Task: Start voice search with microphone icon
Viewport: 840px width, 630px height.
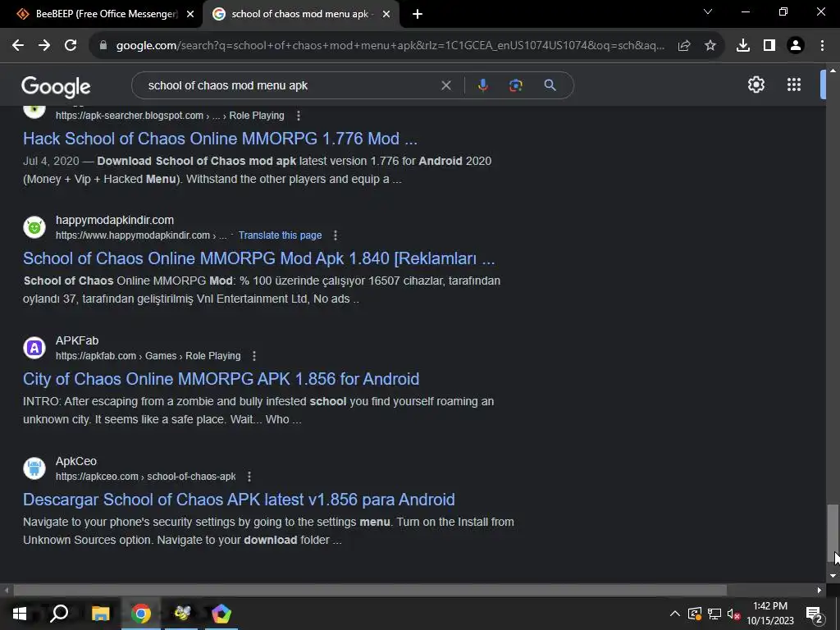Action: click(482, 85)
